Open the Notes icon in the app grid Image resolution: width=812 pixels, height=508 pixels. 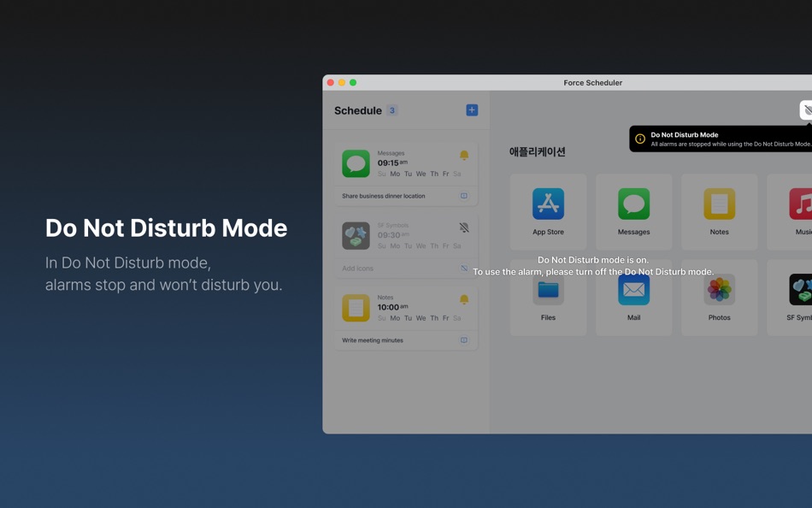coord(719,203)
